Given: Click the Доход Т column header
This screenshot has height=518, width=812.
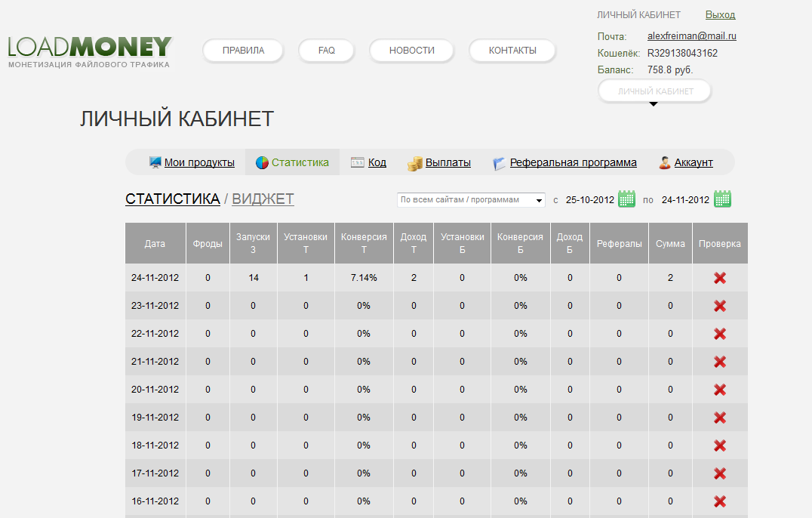Looking at the screenshot, I should 414,243.
